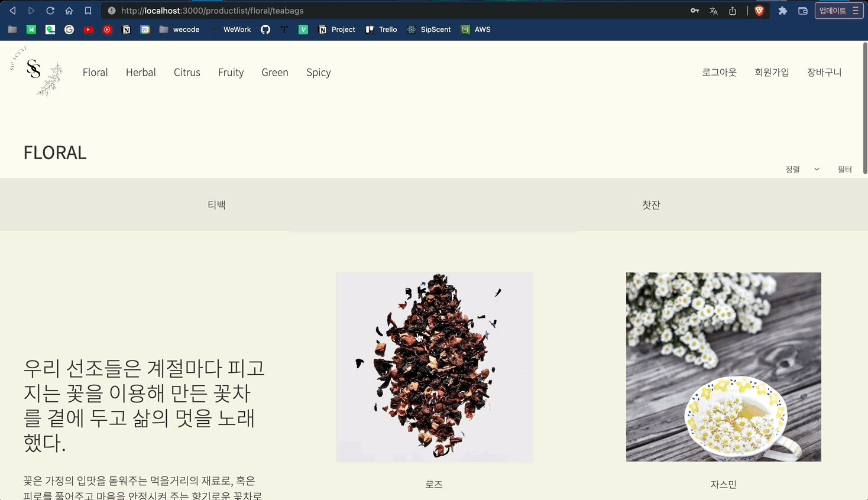The height and width of the screenshot is (500, 868).
Task: Open the Green category menu
Action: point(275,72)
